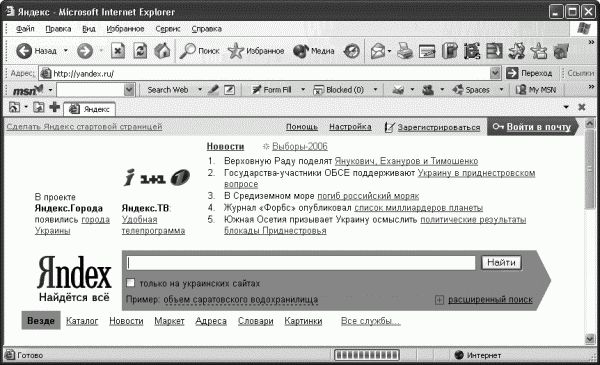Open the Словари link
The width and height of the screenshot is (600, 365).
(x=256, y=321)
